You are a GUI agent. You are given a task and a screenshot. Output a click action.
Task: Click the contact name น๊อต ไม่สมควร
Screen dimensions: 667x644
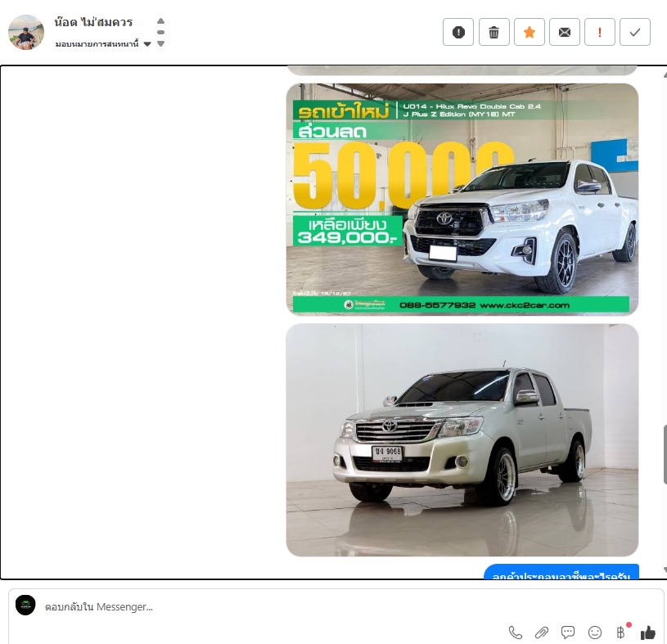[x=93, y=22]
